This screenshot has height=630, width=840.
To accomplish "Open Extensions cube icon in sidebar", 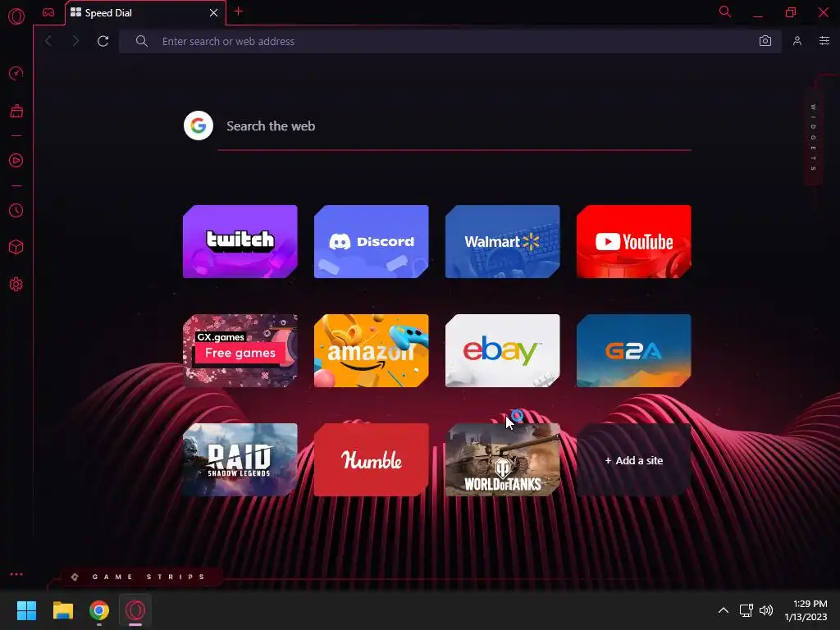I will pos(16,247).
